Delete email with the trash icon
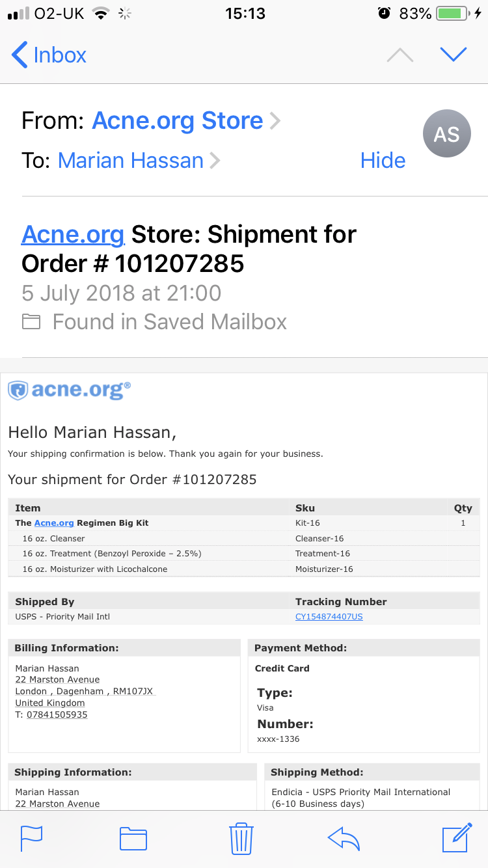Viewport: 488px width, 868px height. (241, 838)
